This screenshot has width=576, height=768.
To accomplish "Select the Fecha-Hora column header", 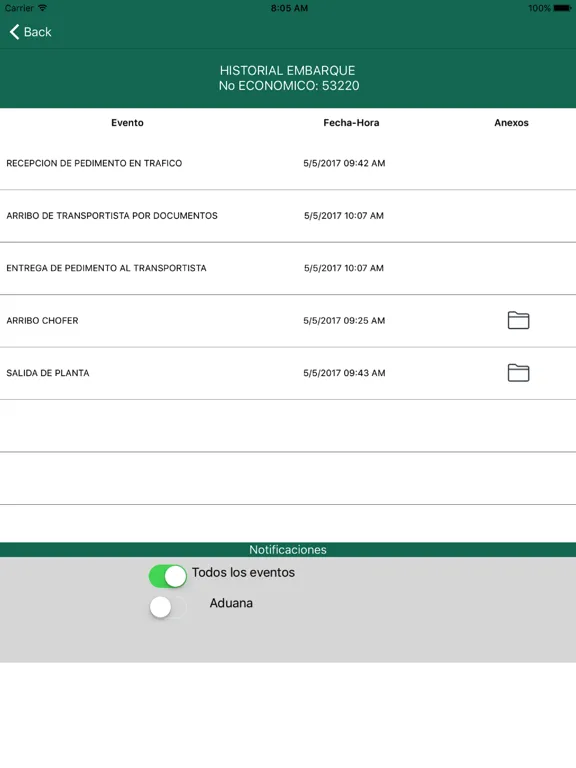I will click(x=351, y=122).
